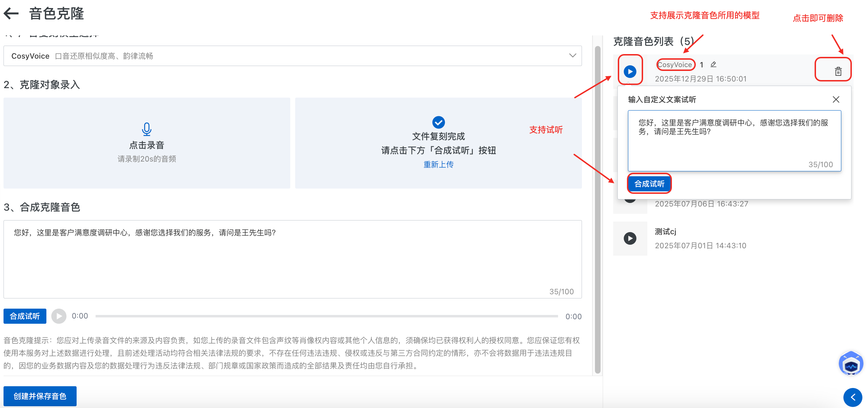Click the gray play button in audio player
The width and height of the screenshot is (868, 408).
point(59,316)
